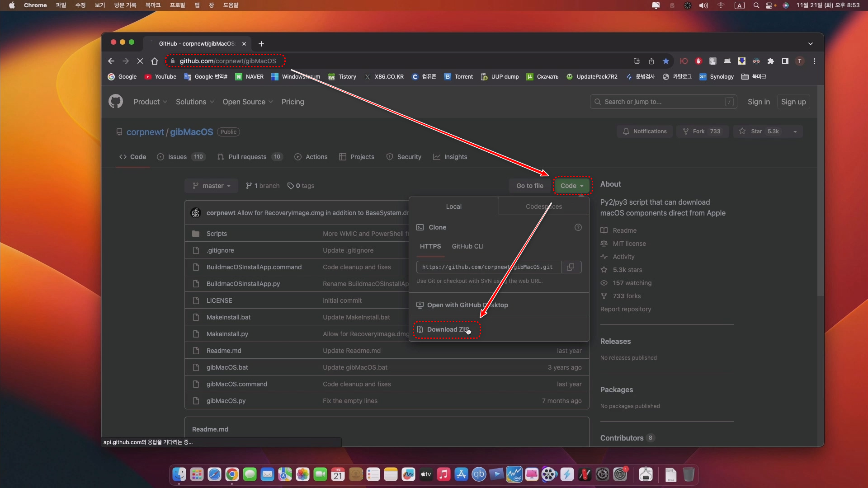Click Sign in link
This screenshot has width=868, height=488.
[x=759, y=102]
